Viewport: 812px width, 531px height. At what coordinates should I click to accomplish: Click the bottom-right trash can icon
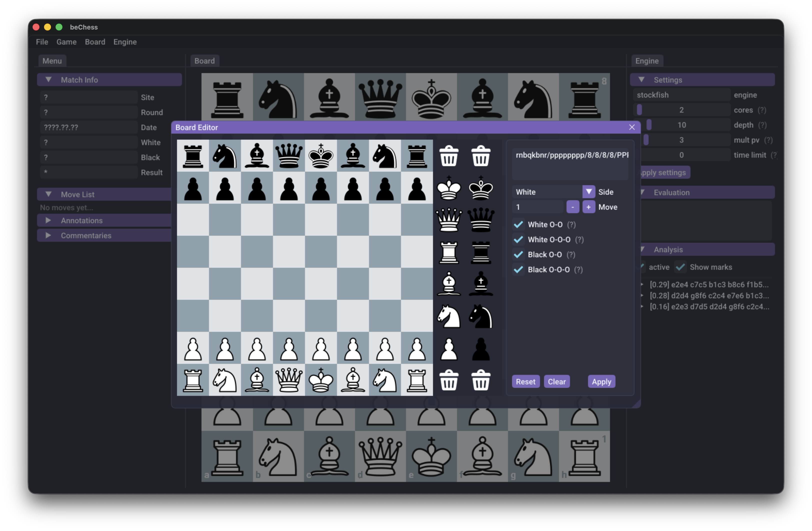481,380
